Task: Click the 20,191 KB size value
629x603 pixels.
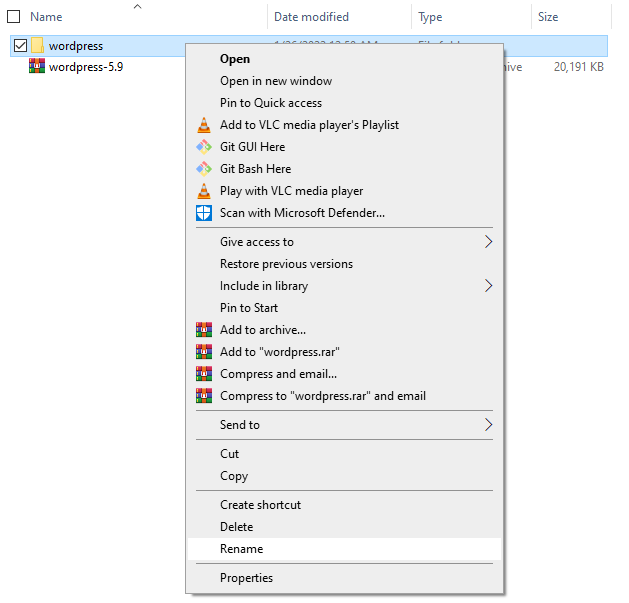Action: pos(578,67)
